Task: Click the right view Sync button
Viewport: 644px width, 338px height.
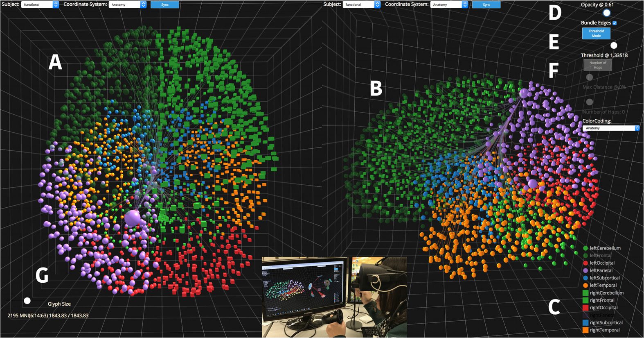Action: pos(486,5)
